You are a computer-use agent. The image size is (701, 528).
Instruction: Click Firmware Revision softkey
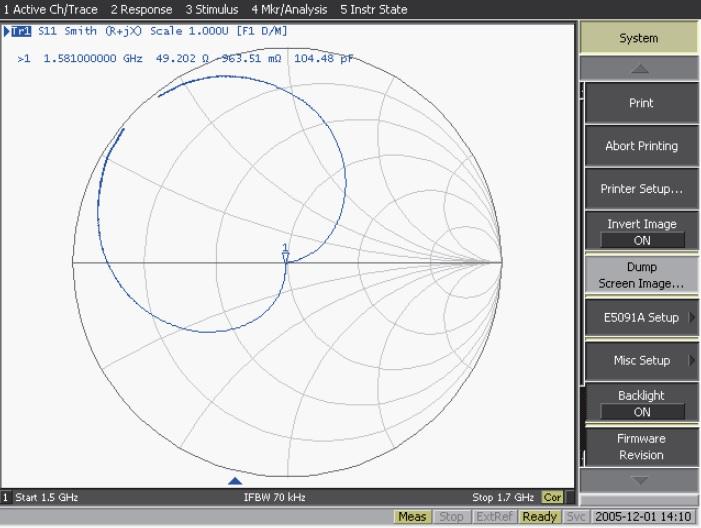(x=641, y=447)
